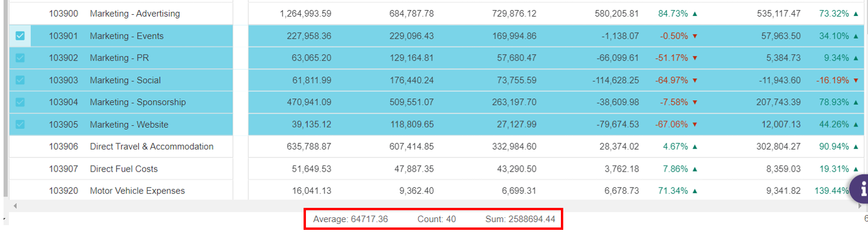The width and height of the screenshot is (868, 234).
Task: Click the Marketing - Sponsorship label
Action: click(x=138, y=102)
